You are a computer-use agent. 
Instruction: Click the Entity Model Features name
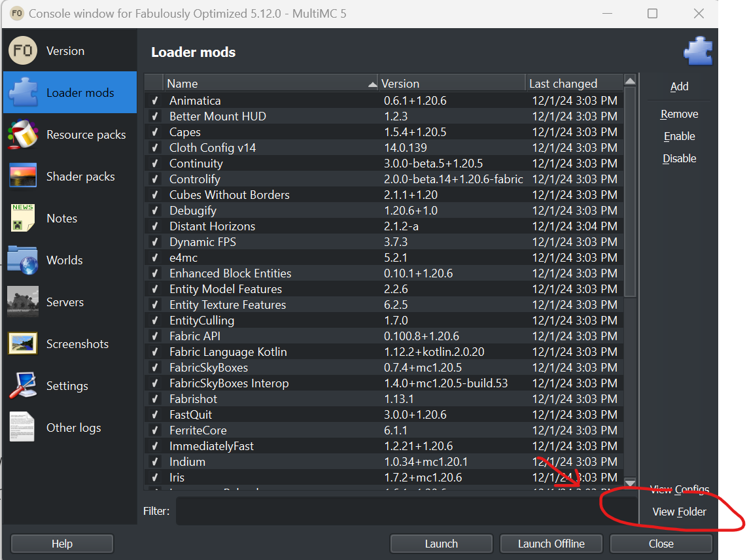click(x=225, y=289)
